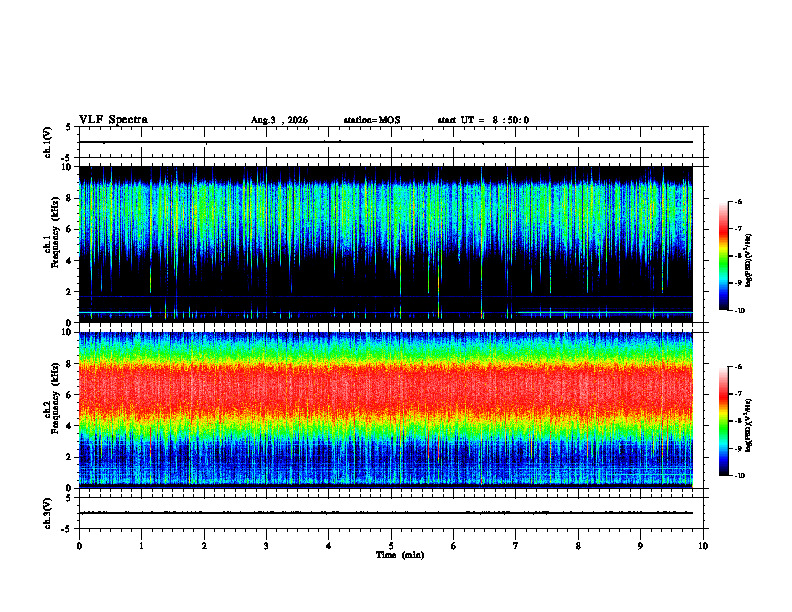This screenshot has width=792, height=612.
Task: Click the time axis tick label "3"
Action: point(266,546)
